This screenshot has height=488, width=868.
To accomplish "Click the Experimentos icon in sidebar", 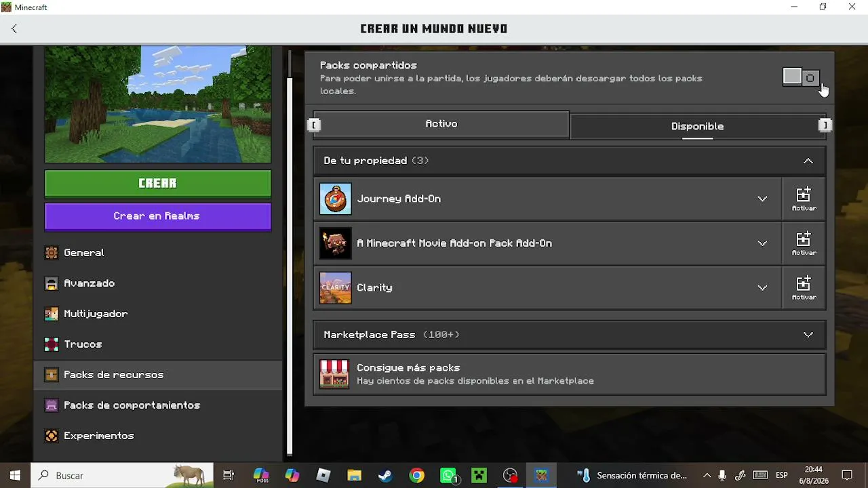I will (x=52, y=436).
